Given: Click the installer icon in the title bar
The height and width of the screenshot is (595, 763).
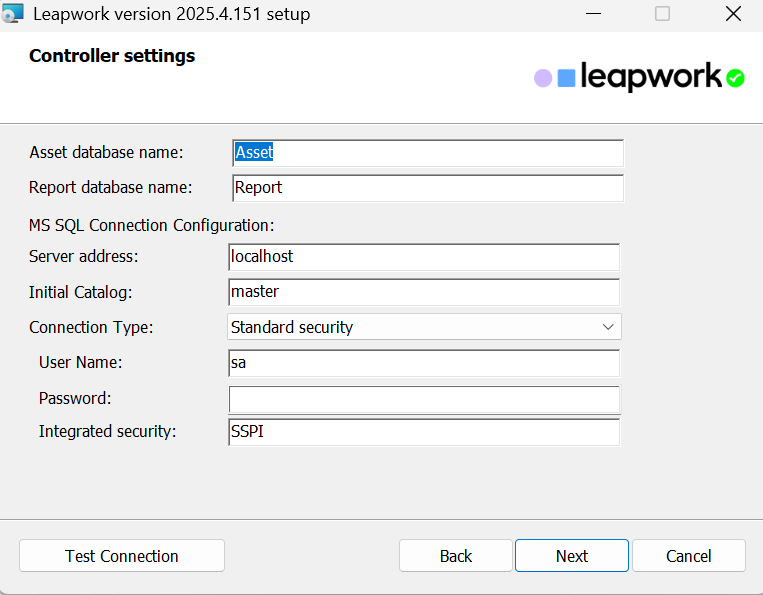Looking at the screenshot, I should coord(13,14).
